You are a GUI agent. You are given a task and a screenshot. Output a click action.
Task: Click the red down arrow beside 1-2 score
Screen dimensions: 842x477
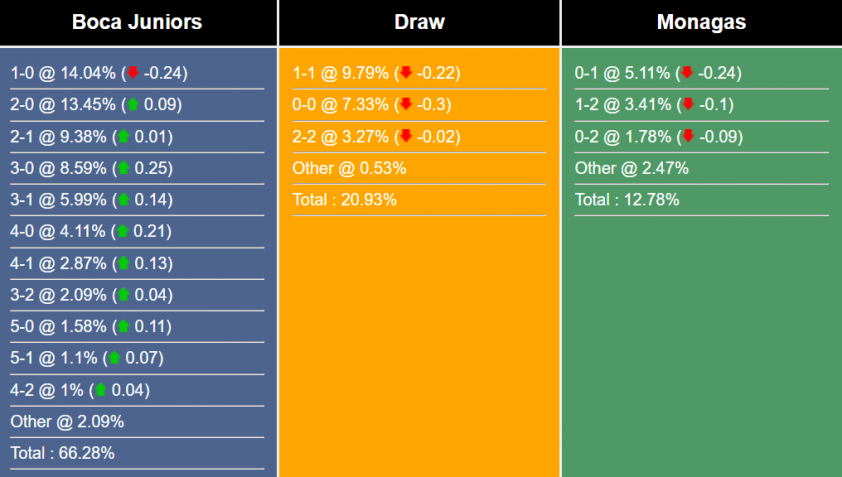pyautogui.click(x=687, y=104)
